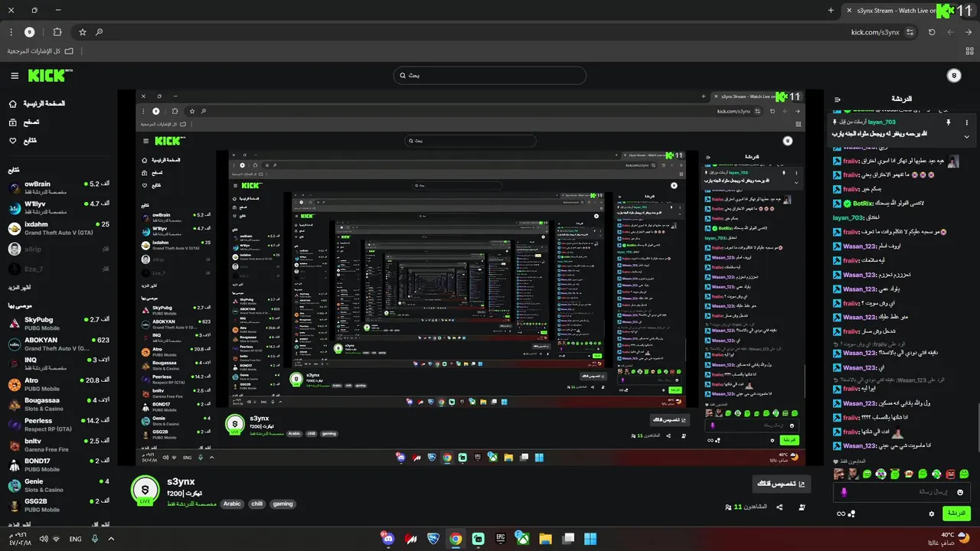Select Bougassaa Slots & Casino channel
The image size is (980, 551).
point(58,404)
